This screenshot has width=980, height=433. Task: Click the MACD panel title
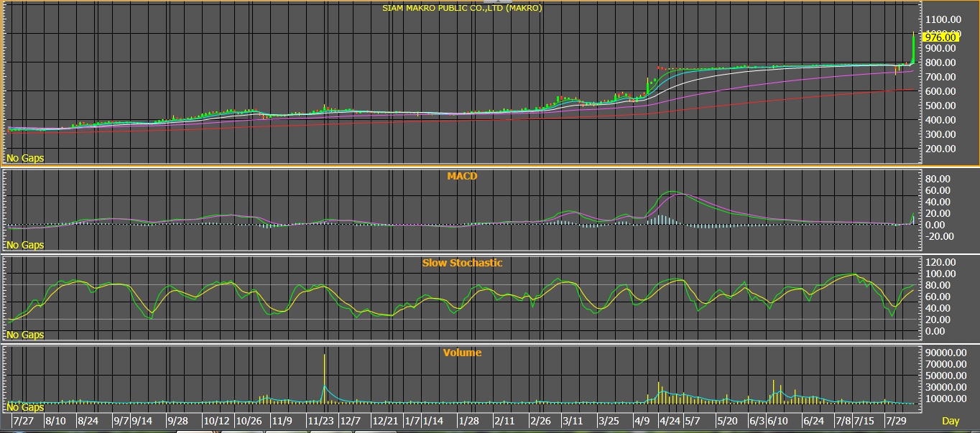pos(461,176)
